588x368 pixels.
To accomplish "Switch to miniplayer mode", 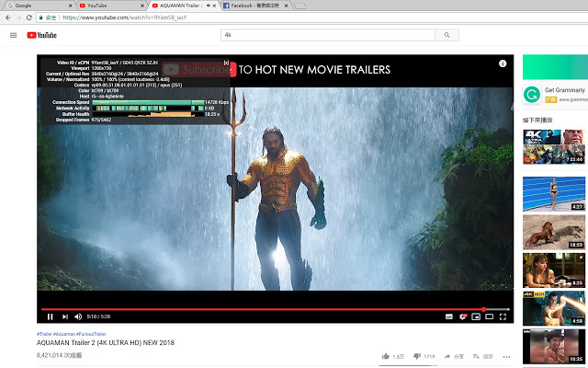I will [x=476, y=316].
